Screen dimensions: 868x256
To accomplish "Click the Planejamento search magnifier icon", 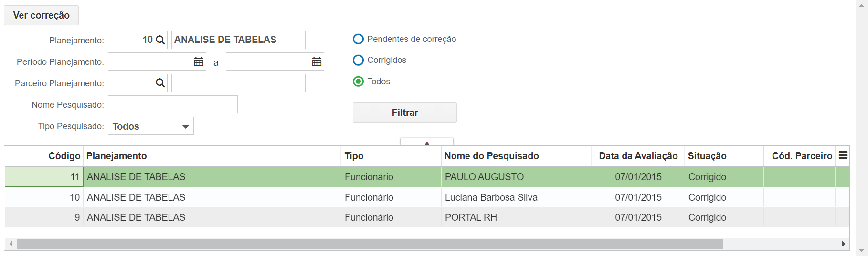I will 160,40.
